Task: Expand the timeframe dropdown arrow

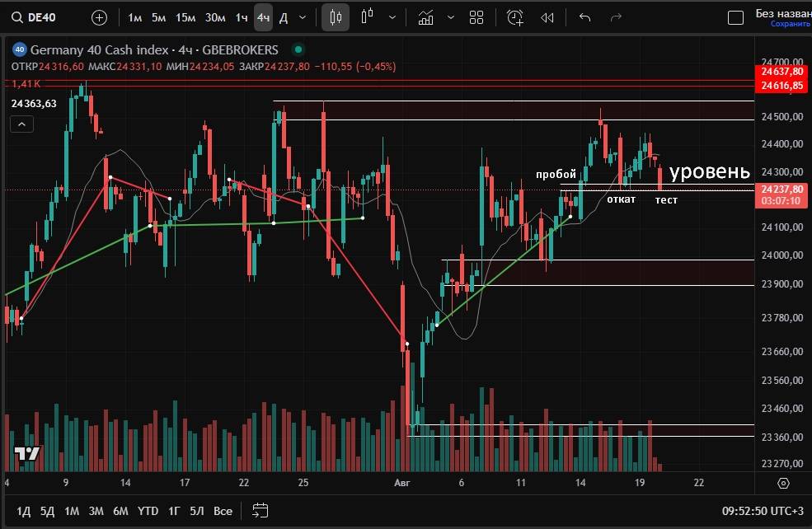Action: tap(303, 17)
